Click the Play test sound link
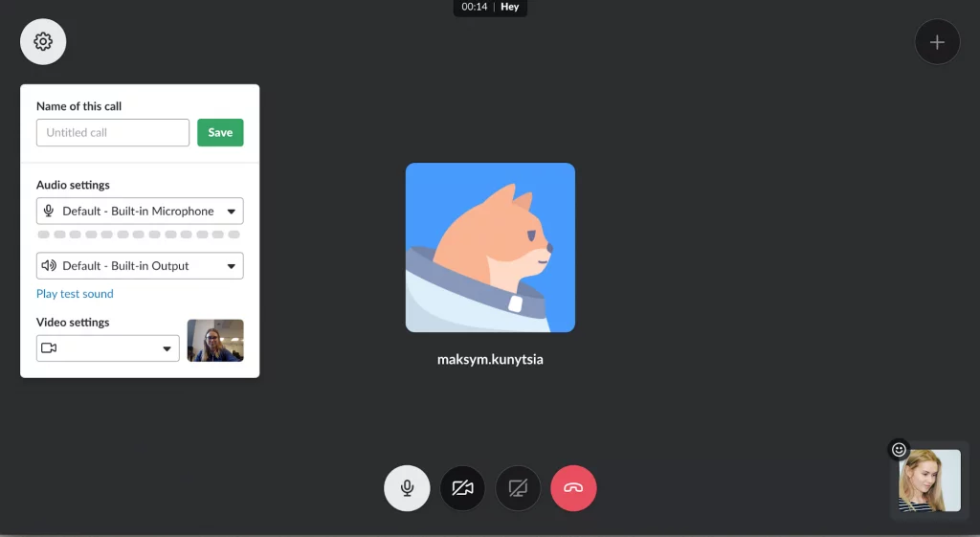 (75, 294)
